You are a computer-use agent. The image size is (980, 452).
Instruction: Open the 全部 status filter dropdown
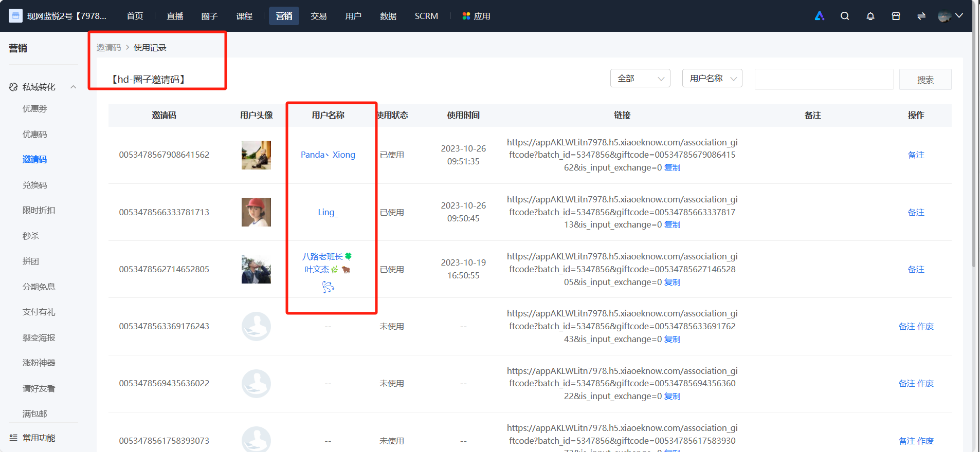click(640, 78)
